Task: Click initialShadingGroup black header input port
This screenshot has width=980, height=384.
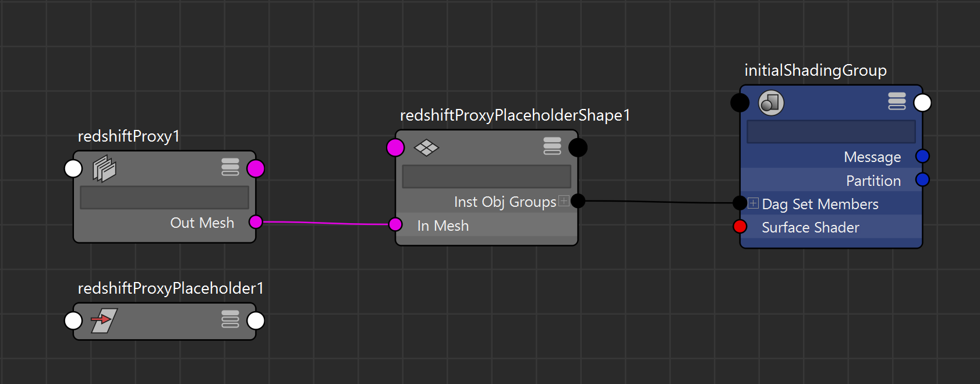Action: [x=740, y=103]
